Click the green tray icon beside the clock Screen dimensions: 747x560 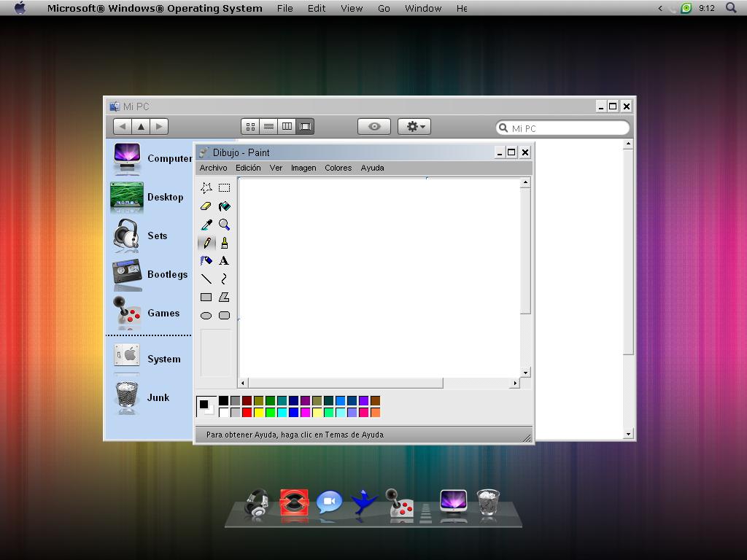tap(686, 8)
